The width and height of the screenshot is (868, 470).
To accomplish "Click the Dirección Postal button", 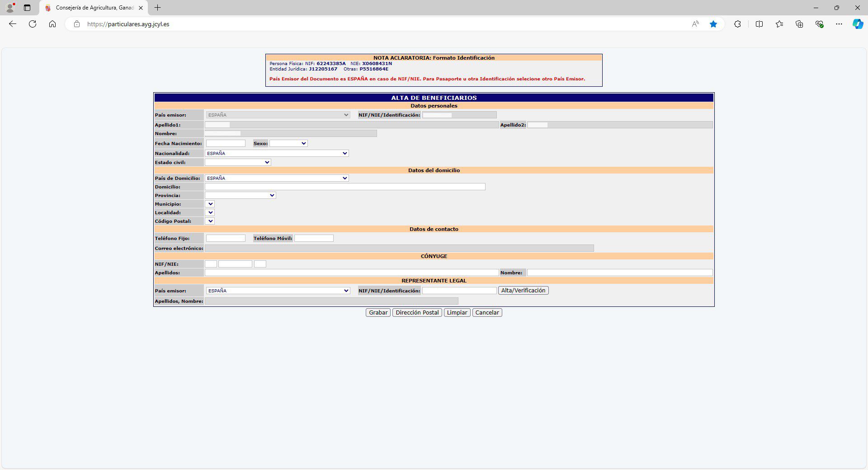I will (417, 312).
